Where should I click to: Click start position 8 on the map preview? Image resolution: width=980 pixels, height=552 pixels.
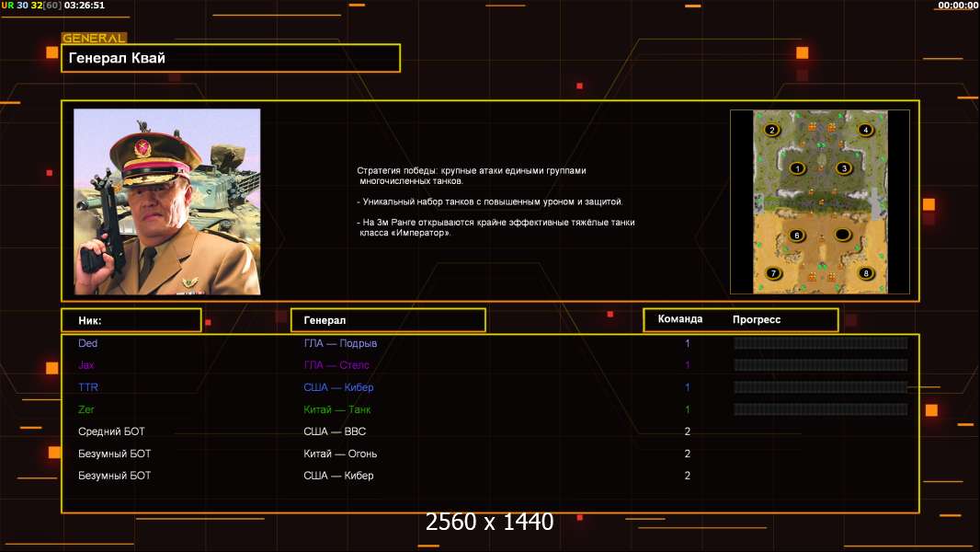865,273
